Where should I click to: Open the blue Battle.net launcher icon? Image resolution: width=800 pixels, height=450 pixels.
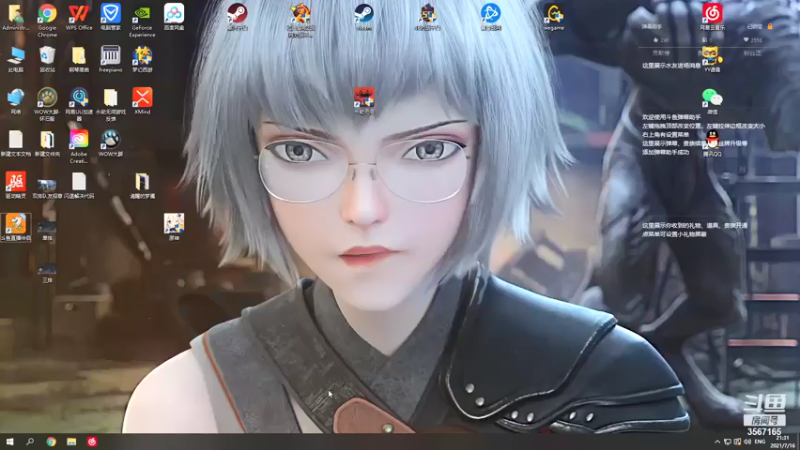click(x=491, y=17)
